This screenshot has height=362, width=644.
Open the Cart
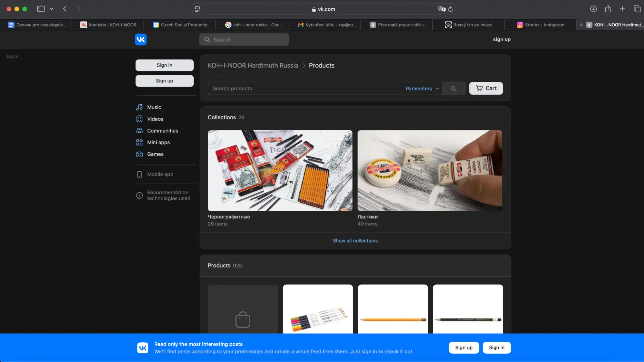[x=486, y=88]
